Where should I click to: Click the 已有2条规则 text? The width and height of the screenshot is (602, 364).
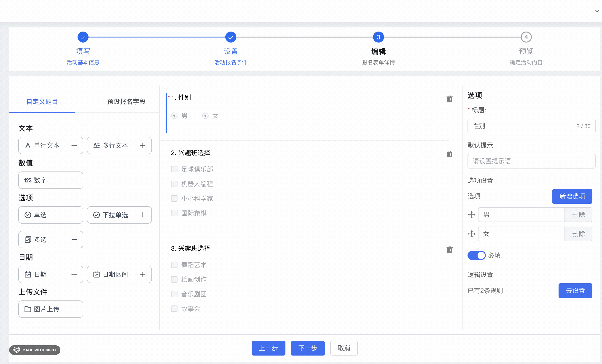[x=485, y=290]
